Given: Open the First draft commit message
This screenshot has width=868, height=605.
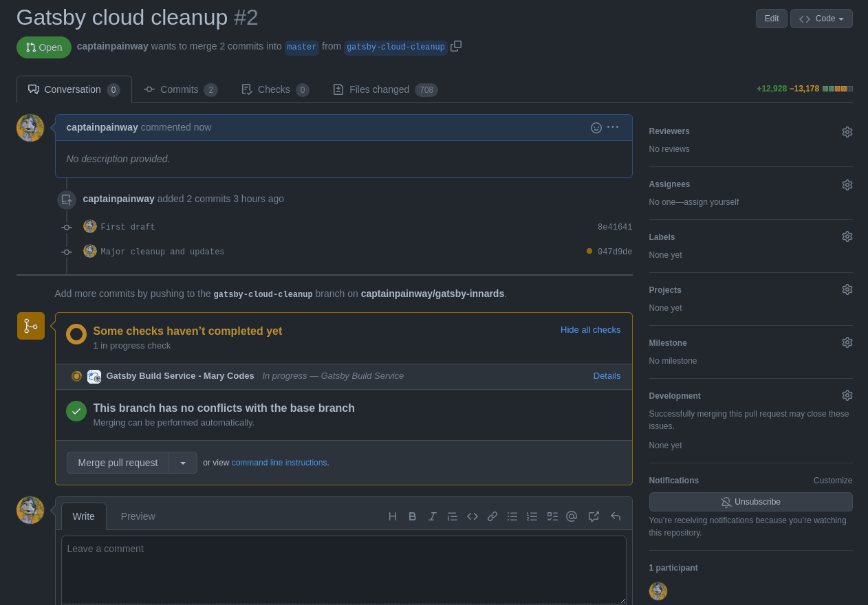Looking at the screenshot, I should (x=128, y=227).
